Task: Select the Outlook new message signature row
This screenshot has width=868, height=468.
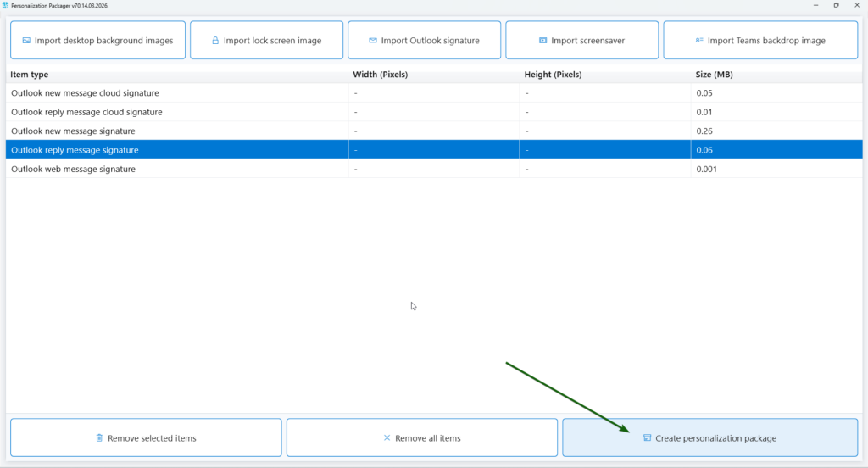Action: pyautogui.click(x=73, y=131)
